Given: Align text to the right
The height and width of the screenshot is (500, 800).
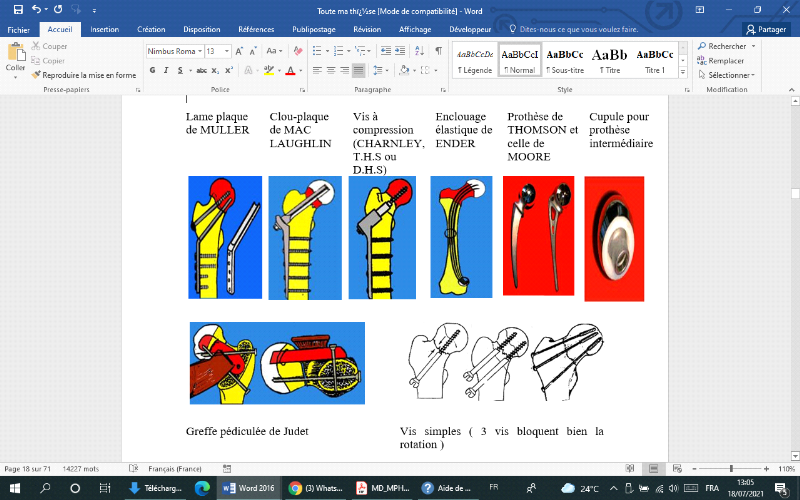Looking at the screenshot, I should [345, 70].
